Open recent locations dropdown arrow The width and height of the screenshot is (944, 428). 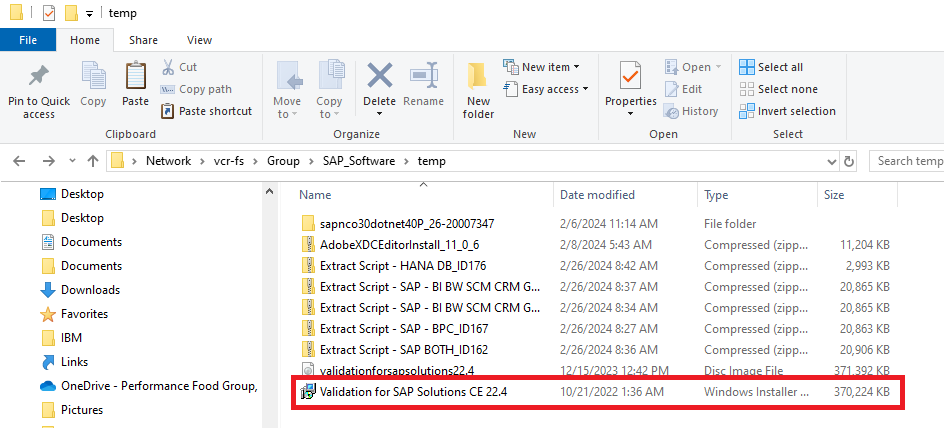pos(72,161)
